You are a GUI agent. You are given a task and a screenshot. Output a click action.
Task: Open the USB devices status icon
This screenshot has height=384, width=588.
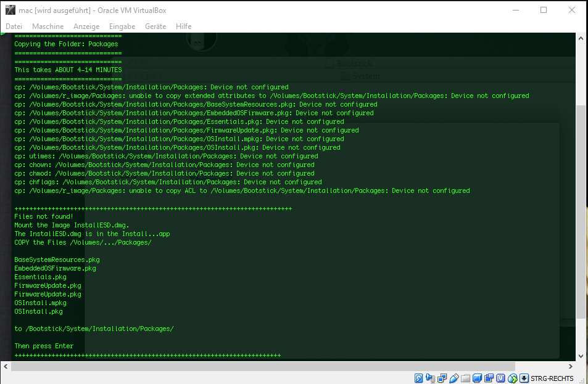[453, 378]
